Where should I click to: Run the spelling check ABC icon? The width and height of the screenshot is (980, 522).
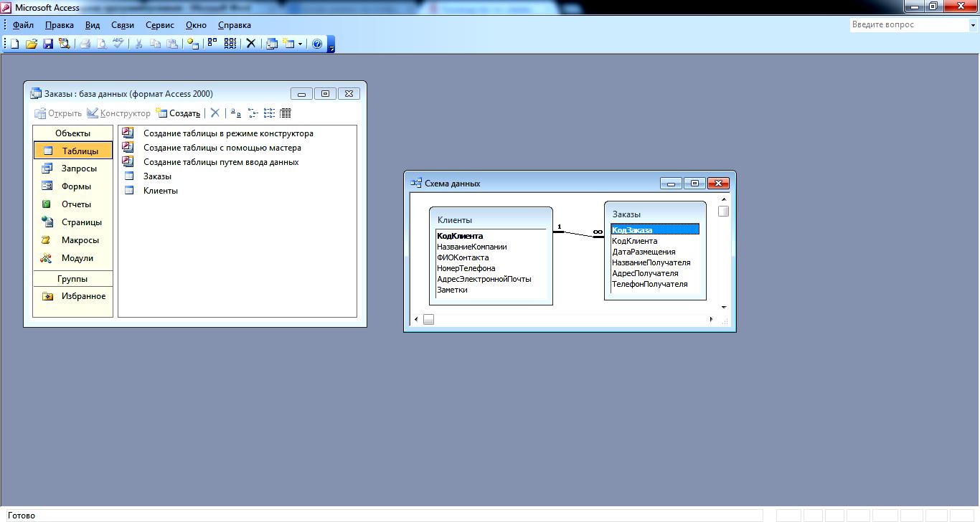pos(118,44)
